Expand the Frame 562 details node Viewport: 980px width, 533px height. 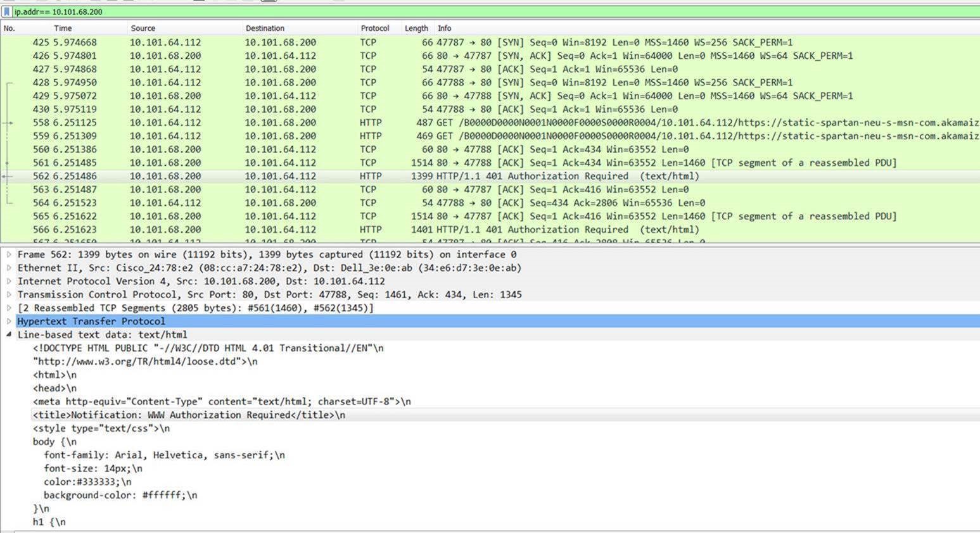point(9,254)
